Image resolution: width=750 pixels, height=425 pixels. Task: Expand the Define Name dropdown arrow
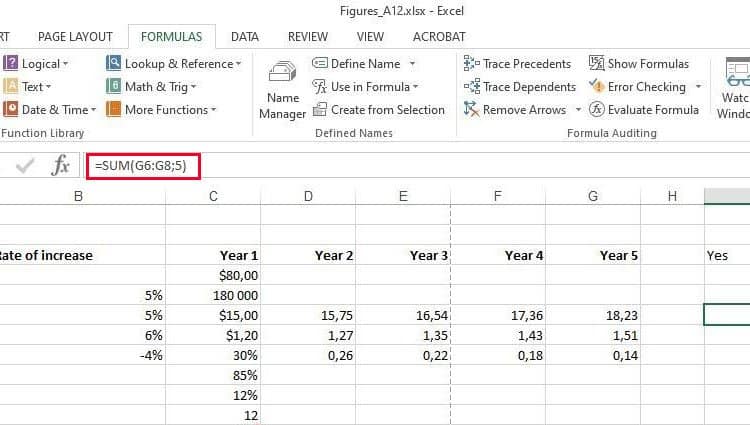point(412,64)
